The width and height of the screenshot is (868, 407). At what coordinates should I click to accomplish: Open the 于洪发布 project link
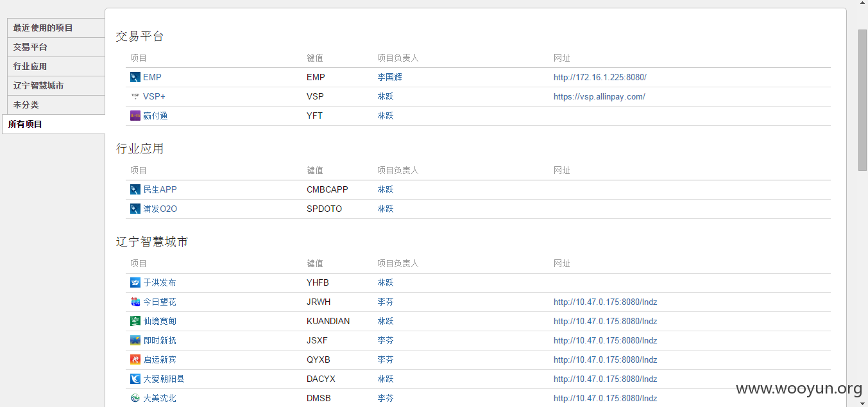159,282
